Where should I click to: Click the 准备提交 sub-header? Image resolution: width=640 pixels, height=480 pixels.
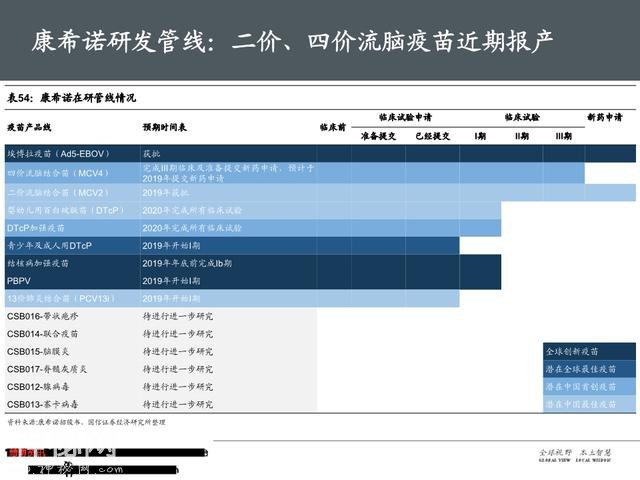378,136
